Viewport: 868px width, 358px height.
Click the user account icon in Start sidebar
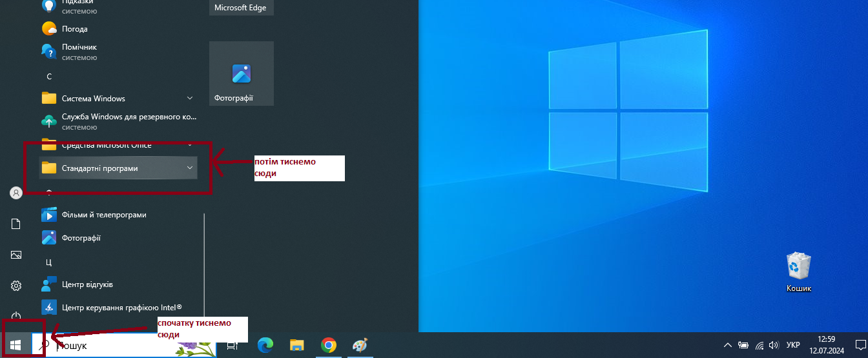coord(16,193)
